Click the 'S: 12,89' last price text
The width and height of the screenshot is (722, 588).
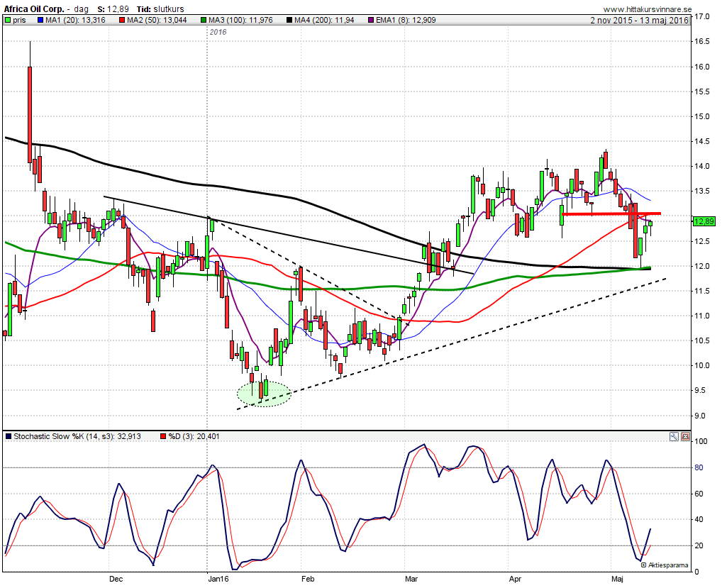point(113,9)
